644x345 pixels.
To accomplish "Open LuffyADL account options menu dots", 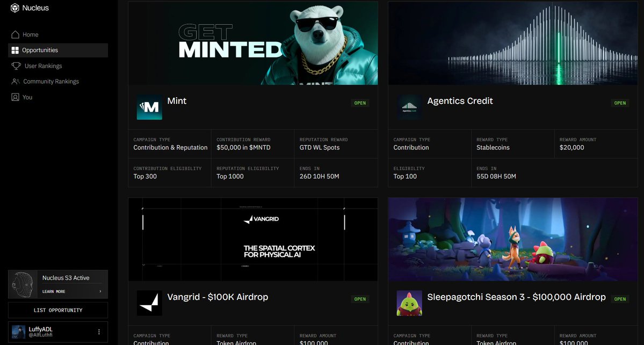I will [x=99, y=332].
